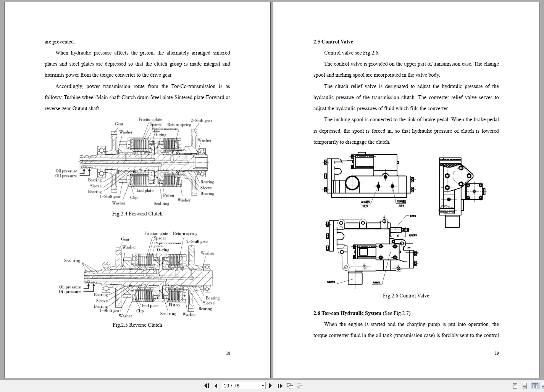
Task: Click the page 19 number label
Action: coord(497,353)
